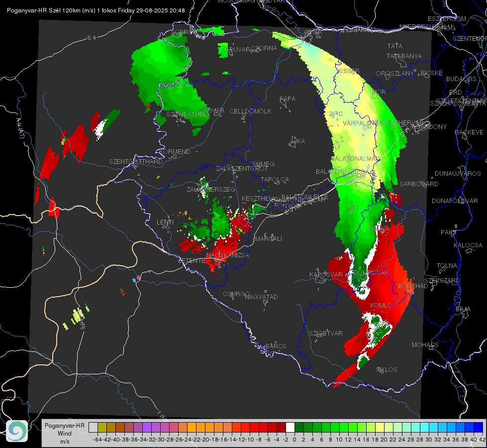The width and height of the screenshot is (487, 448).
Task: Click the KALOCSA city label
Action: [x=468, y=245]
